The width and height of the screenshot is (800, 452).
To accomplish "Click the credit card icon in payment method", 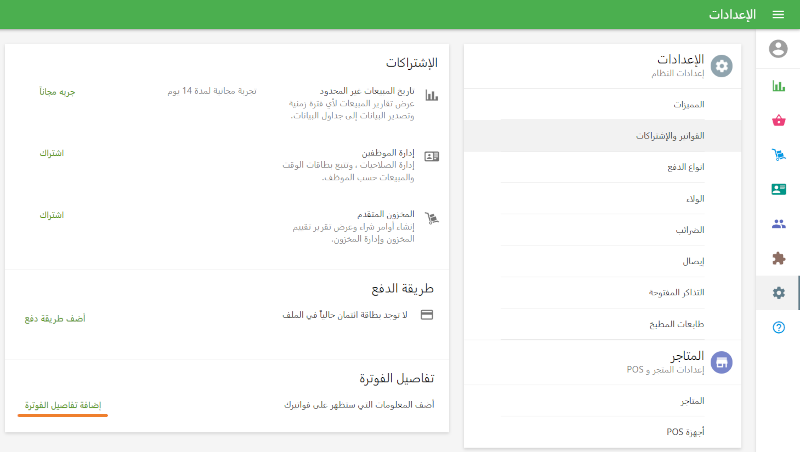I will 427,315.
